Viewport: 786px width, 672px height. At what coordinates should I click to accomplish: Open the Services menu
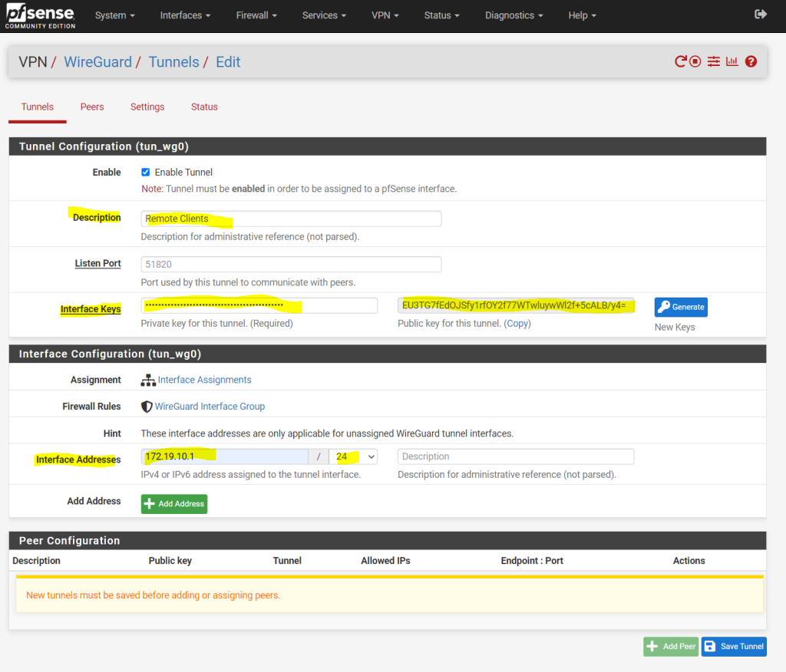(324, 15)
